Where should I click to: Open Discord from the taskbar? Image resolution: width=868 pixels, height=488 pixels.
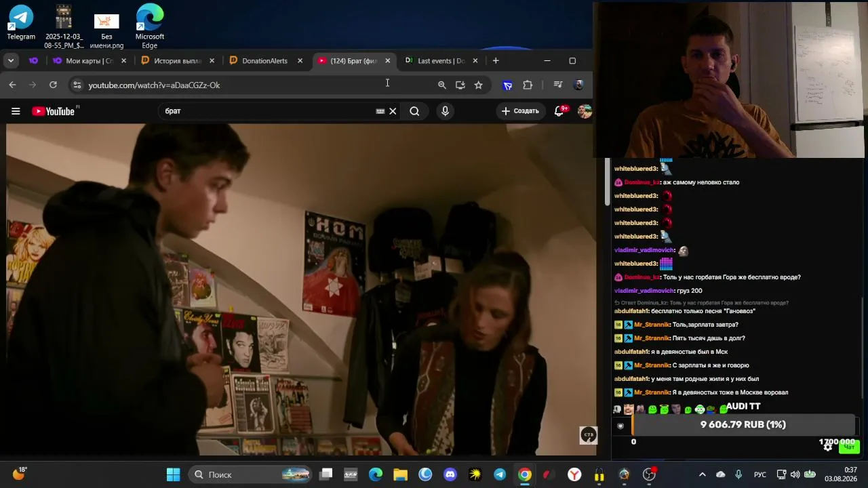pyautogui.click(x=450, y=474)
